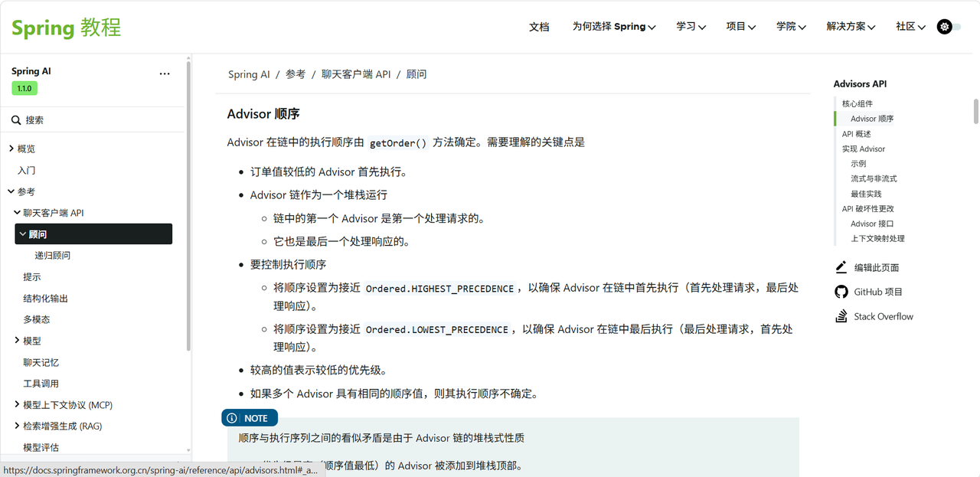
Task: Jump to 核心组件 in the page outline
Action: (857, 103)
